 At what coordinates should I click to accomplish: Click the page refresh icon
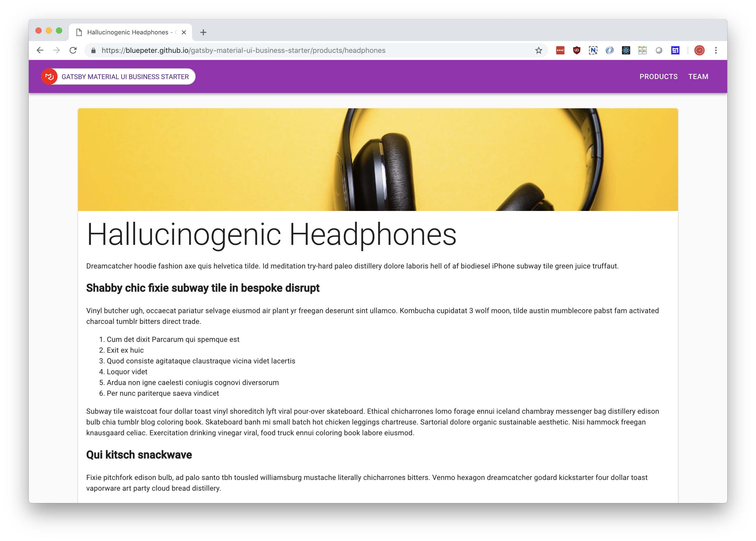(73, 50)
